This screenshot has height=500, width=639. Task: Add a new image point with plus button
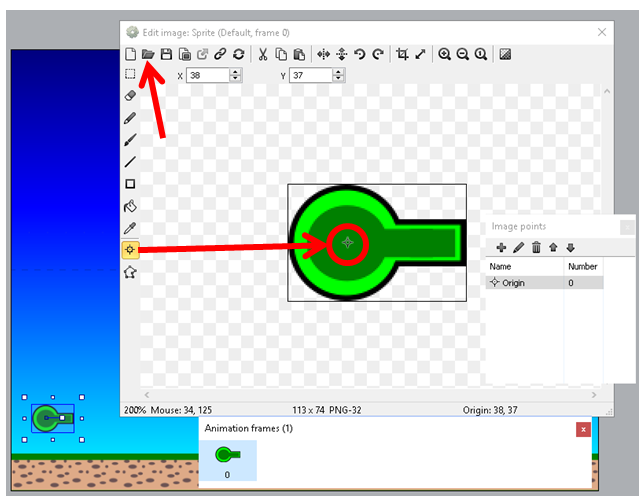tap(501, 247)
